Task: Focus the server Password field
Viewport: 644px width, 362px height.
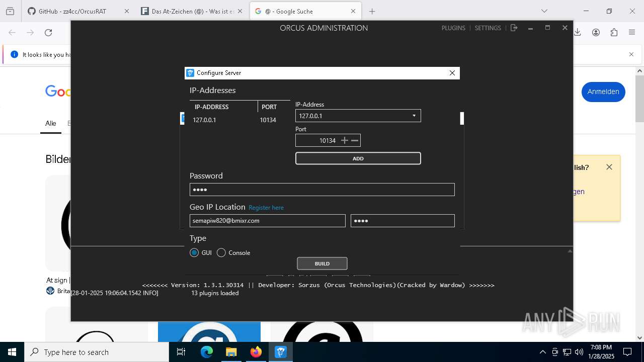Action: [322, 190]
